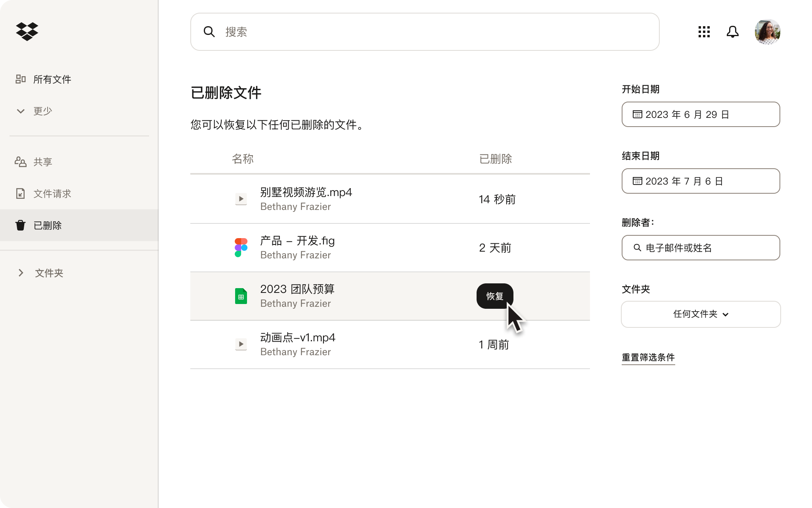The image size is (812, 508).
Task: Sort by the 已删除 column header
Action: (x=496, y=159)
